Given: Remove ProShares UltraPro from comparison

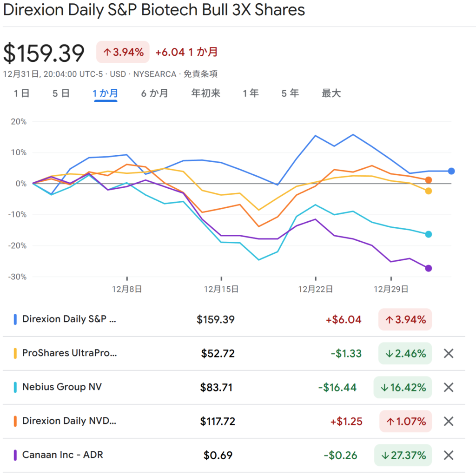Looking at the screenshot, I should tap(448, 353).
